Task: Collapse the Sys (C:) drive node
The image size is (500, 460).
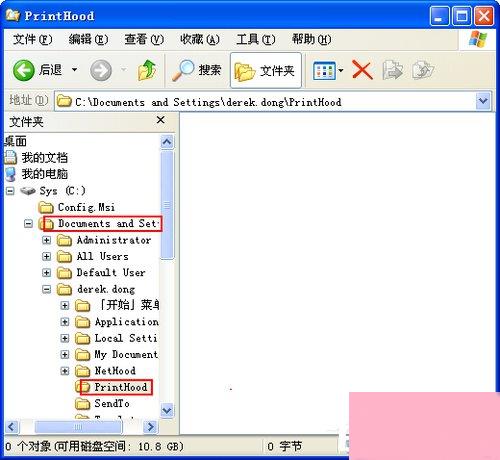Action: [10, 191]
